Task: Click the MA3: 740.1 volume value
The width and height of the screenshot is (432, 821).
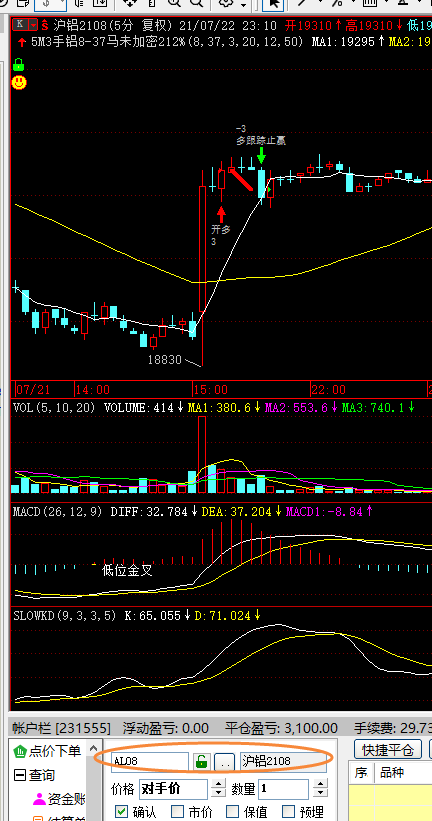Action: click(x=372, y=407)
